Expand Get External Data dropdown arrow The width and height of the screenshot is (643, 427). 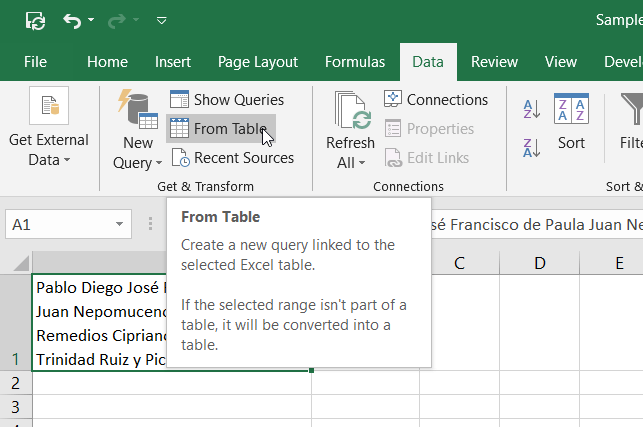(x=67, y=160)
